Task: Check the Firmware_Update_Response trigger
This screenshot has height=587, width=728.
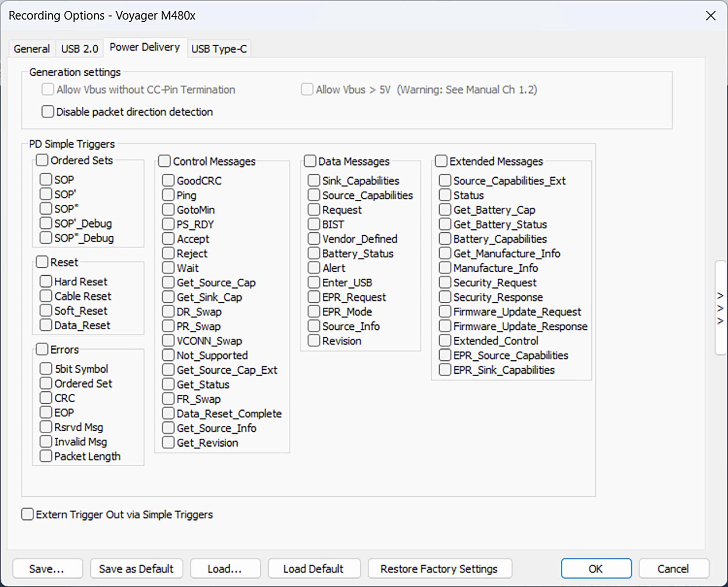Action: coord(445,326)
